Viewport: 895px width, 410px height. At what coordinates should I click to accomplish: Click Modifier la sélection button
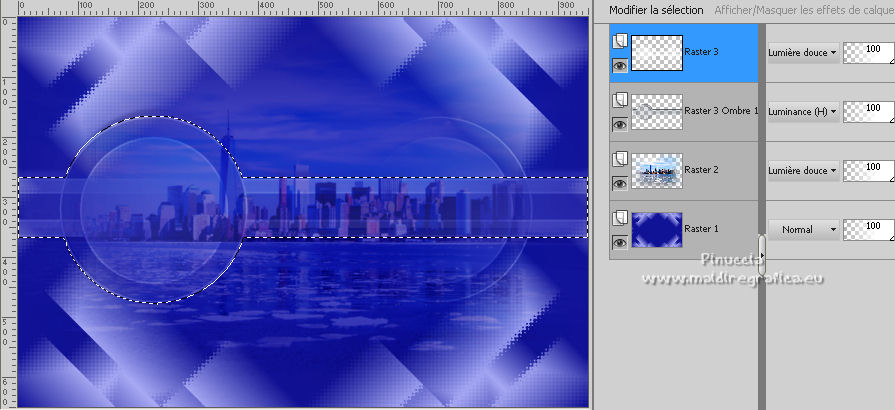[x=656, y=10]
